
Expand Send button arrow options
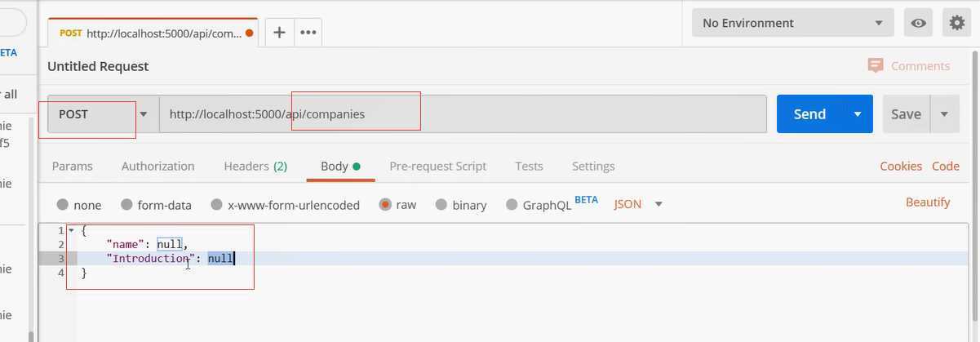point(858,114)
